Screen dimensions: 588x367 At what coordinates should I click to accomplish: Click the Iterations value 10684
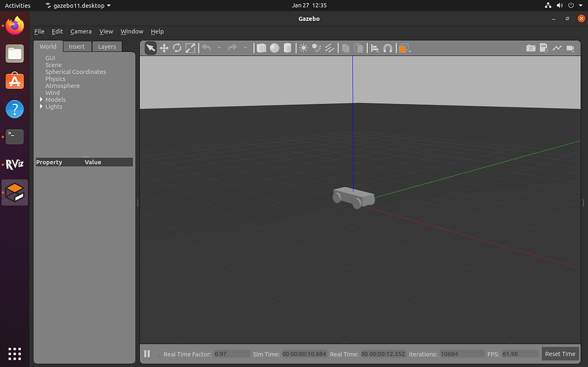461,354
